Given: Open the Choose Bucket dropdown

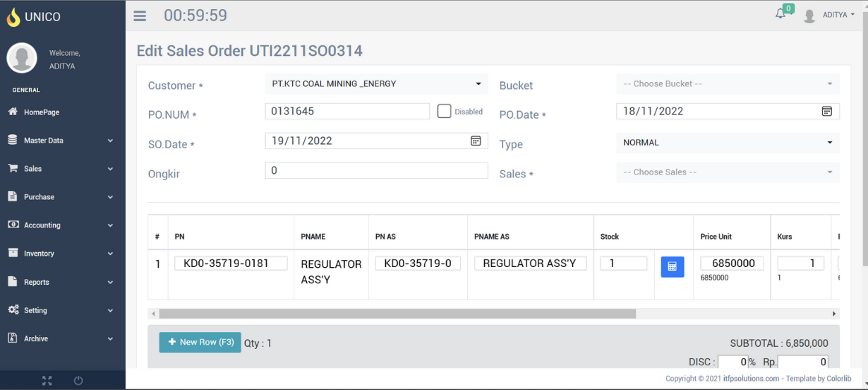Looking at the screenshot, I should pos(727,84).
